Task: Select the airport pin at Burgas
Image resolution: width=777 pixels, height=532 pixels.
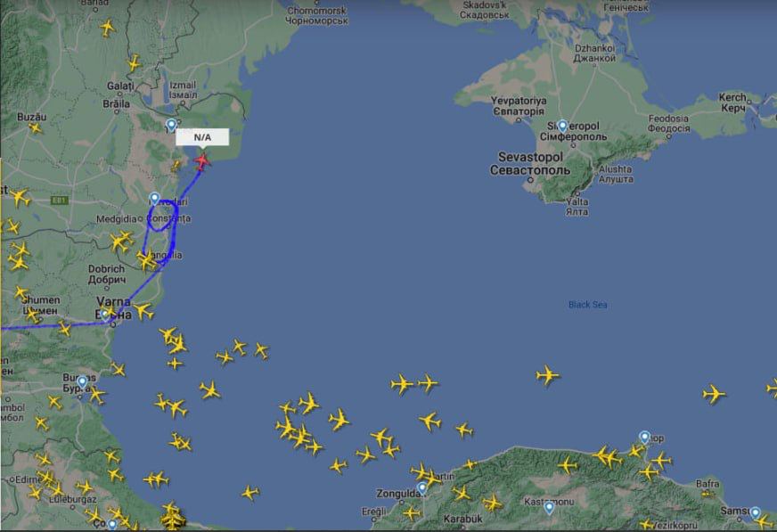Action: click(82, 382)
